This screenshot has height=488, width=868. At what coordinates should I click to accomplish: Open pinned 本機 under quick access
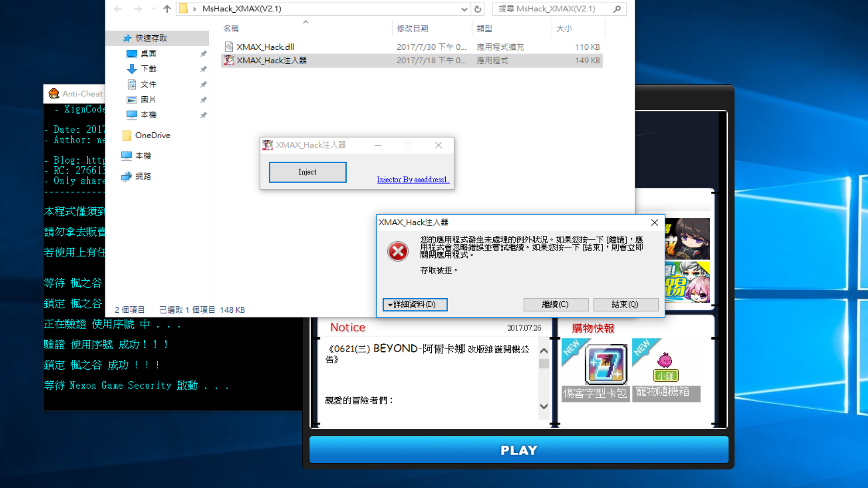[149, 115]
